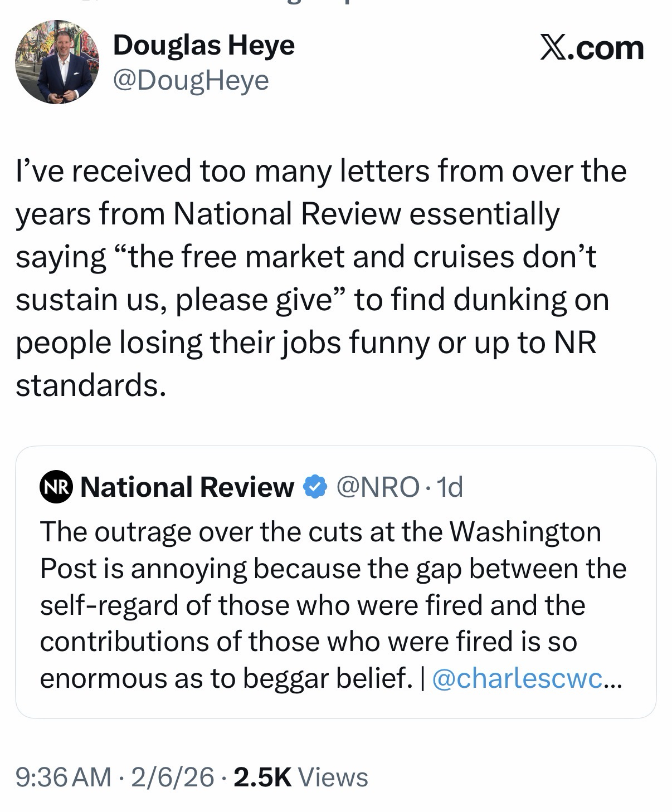This screenshot has height=812, width=672.
Task: Click "National Review" inside Heye's post text
Action: [x=287, y=214]
